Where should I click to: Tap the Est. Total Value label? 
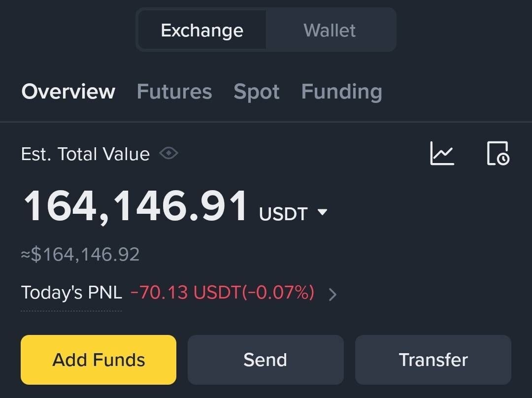85,154
